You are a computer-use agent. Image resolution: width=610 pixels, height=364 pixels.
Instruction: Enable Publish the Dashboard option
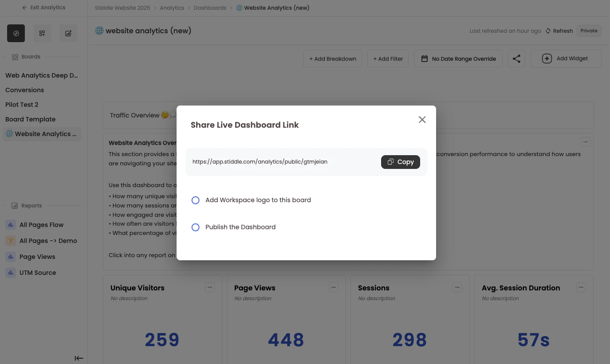[195, 227]
